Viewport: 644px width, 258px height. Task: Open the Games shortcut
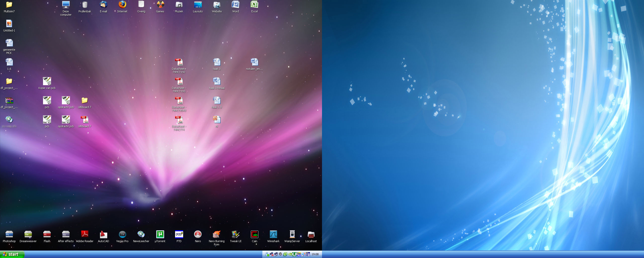click(160, 7)
